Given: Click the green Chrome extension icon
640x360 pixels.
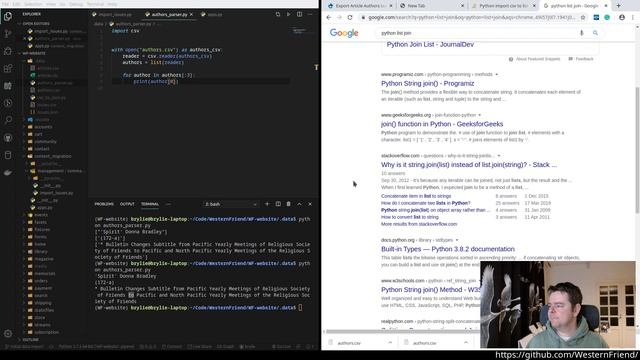Looking at the screenshot, I should point(607,18).
